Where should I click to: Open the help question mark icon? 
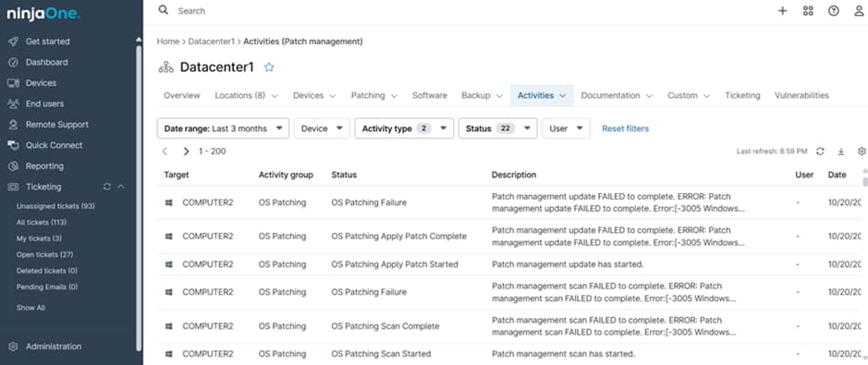click(833, 10)
